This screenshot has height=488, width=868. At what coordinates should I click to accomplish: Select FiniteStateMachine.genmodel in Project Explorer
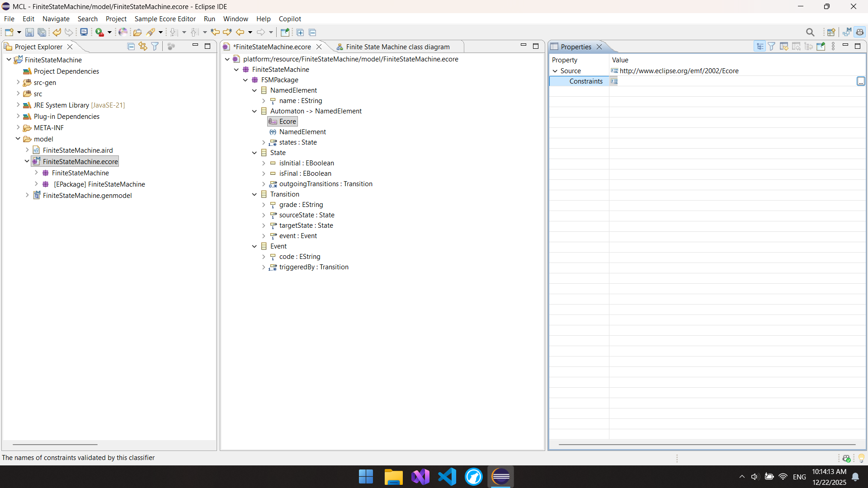click(x=87, y=195)
